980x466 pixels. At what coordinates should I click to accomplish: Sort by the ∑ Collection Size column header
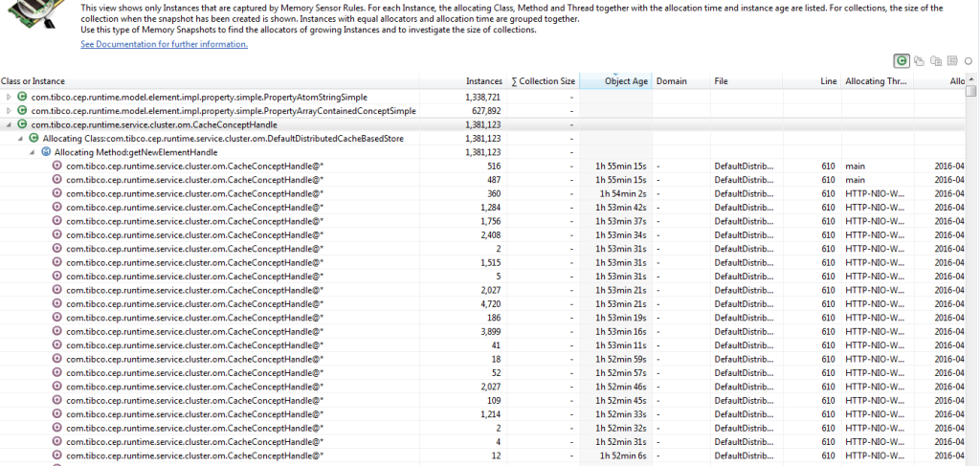pyautogui.click(x=543, y=81)
